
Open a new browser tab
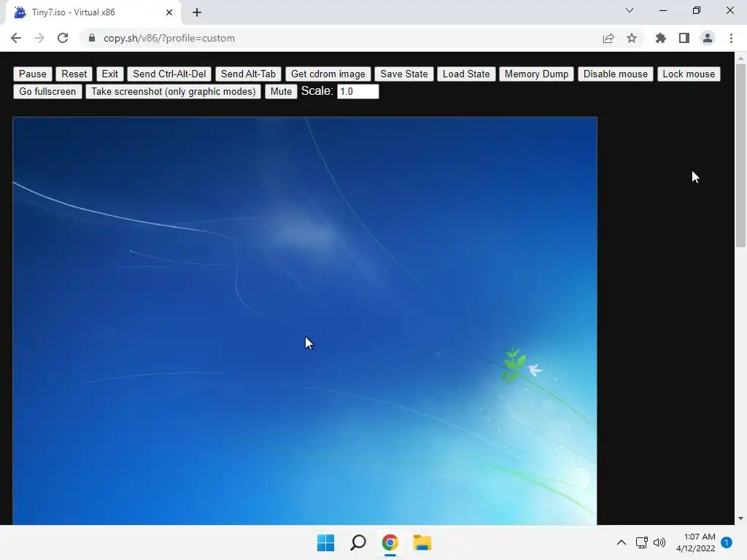tap(197, 12)
